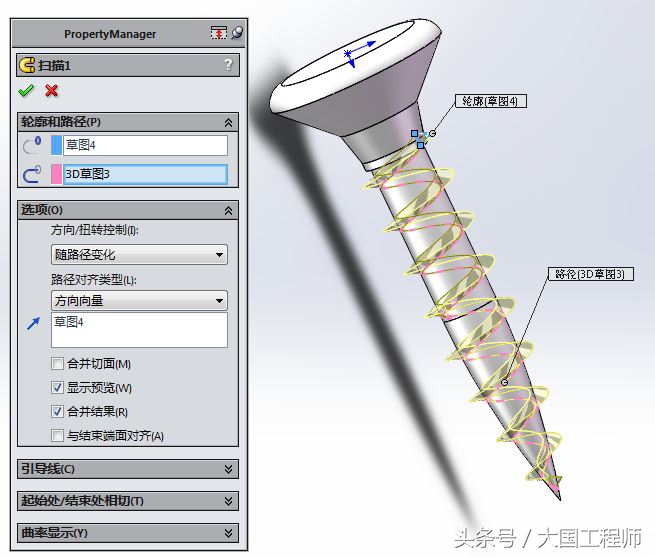Uncheck the 显示预览(W) checkbox
This screenshot has width=655, height=557.
[57, 387]
